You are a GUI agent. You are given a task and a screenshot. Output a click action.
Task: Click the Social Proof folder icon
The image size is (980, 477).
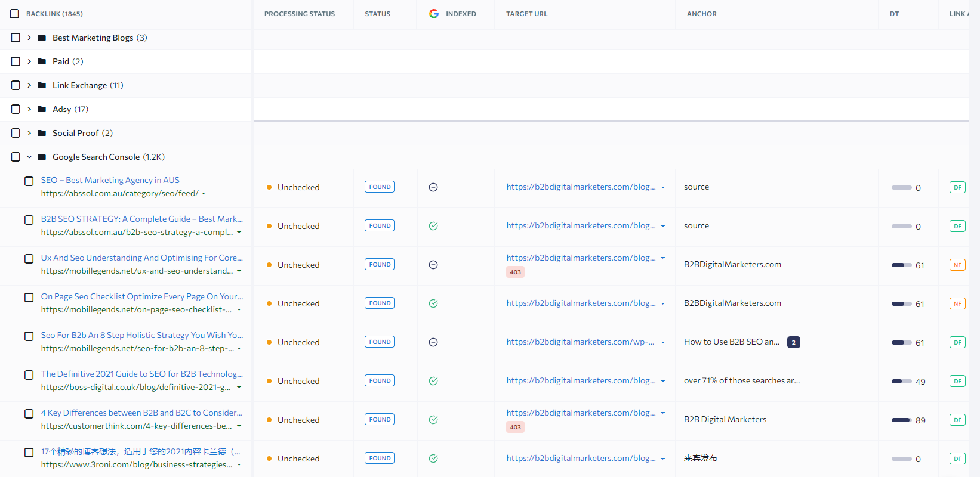(42, 133)
